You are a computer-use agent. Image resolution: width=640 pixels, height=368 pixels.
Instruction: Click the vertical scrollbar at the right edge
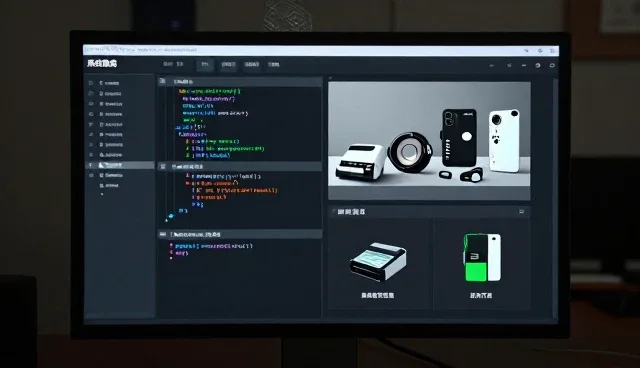pos(555,196)
